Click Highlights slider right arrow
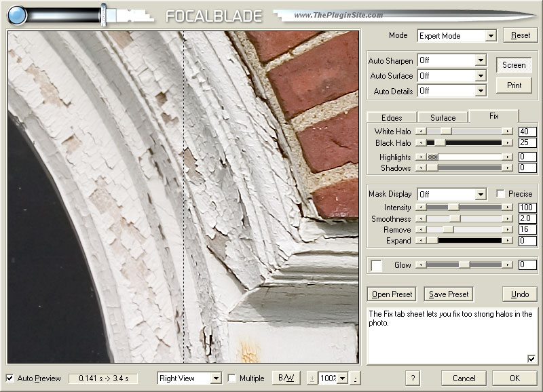The image size is (543, 392). (507, 157)
